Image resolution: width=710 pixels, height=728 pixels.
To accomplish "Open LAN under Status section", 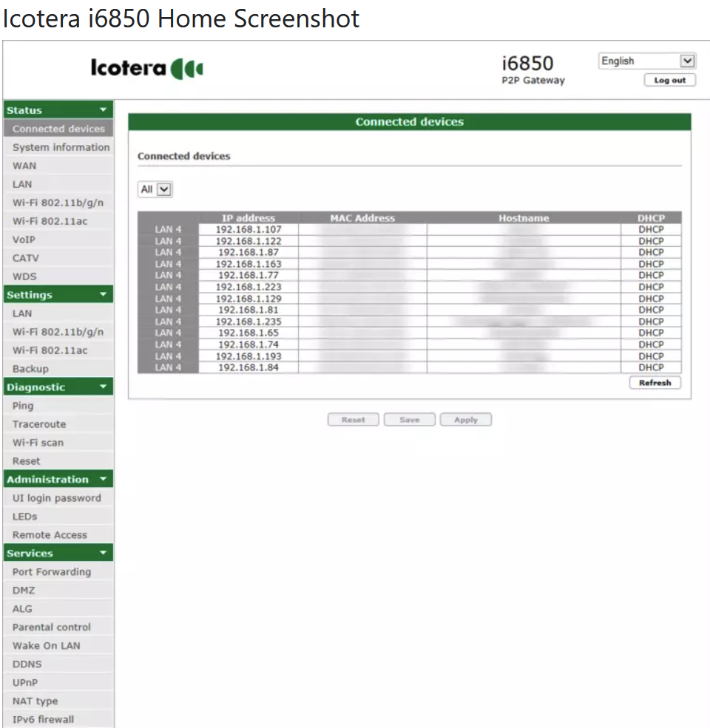I will point(58,184).
